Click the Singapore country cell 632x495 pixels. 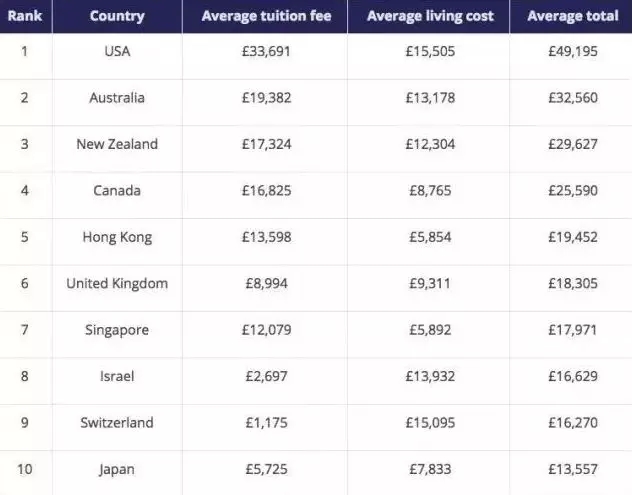pos(117,330)
